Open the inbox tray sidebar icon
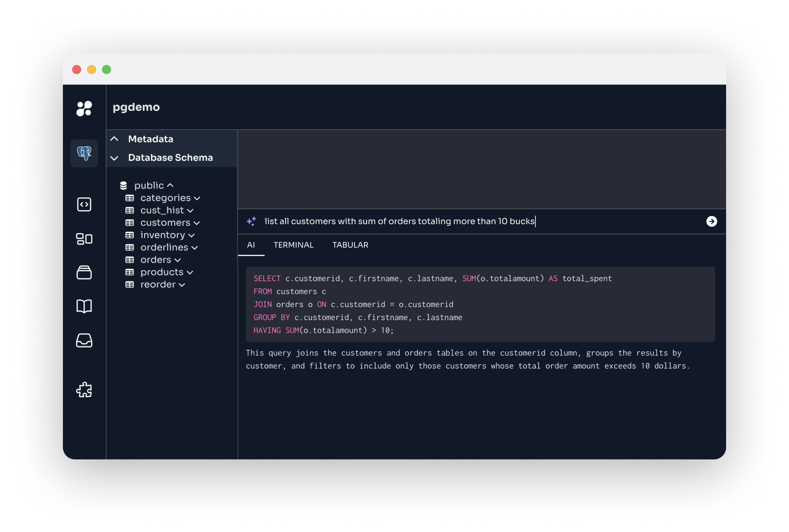 (x=84, y=340)
